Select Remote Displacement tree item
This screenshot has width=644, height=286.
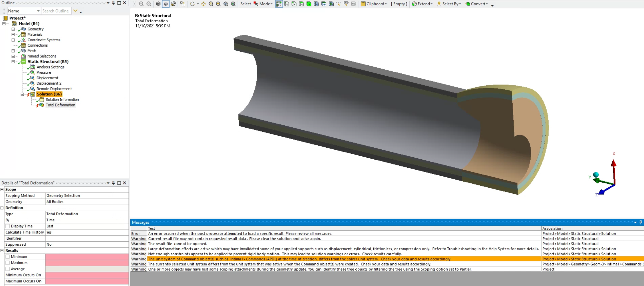54,89
